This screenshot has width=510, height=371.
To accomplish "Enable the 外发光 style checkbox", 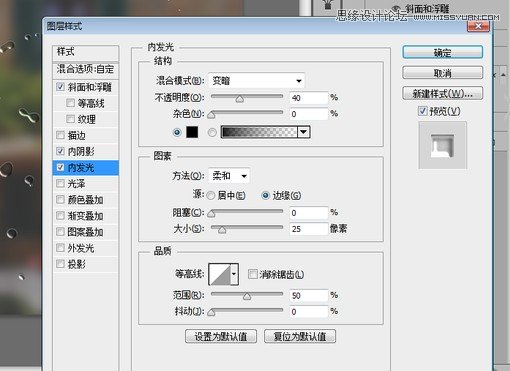I will tap(60, 248).
